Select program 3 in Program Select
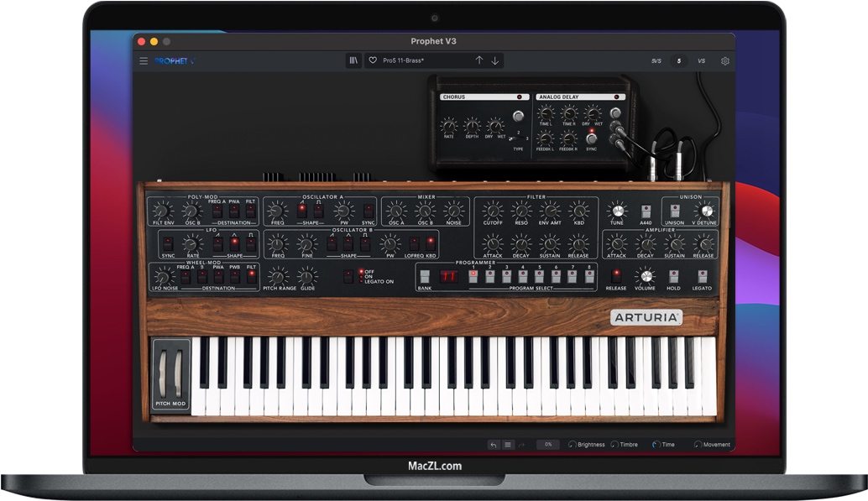868x501 pixels. coord(507,276)
